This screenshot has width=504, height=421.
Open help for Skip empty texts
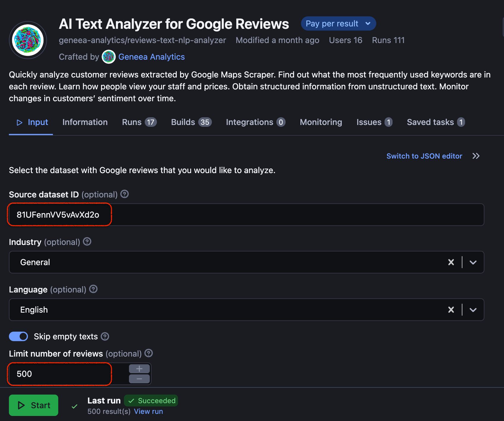click(105, 336)
